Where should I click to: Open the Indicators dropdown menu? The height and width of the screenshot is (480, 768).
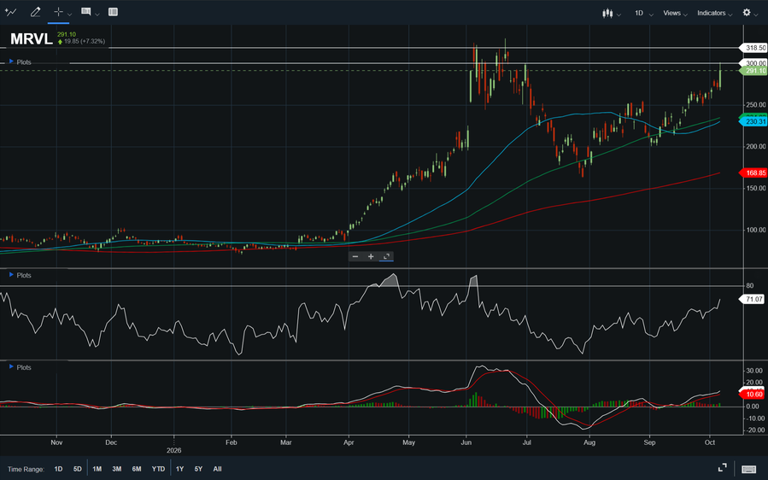(x=715, y=13)
